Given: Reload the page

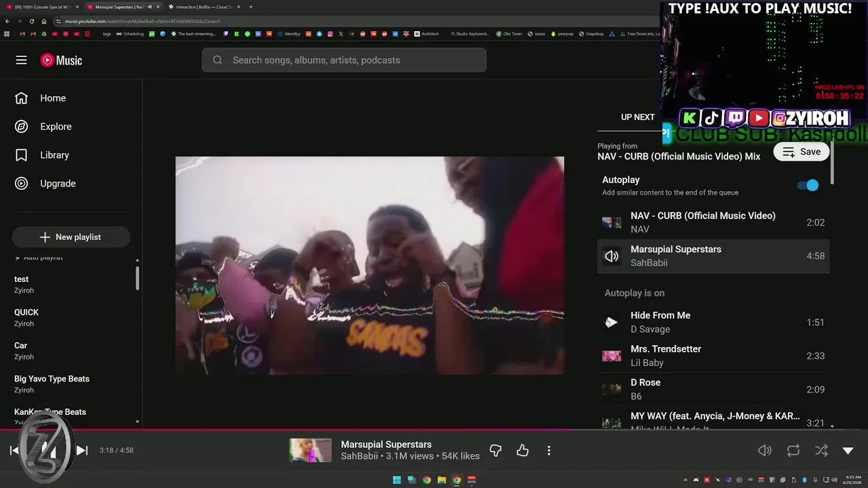Looking at the screenshot, I should click(31, 21).
